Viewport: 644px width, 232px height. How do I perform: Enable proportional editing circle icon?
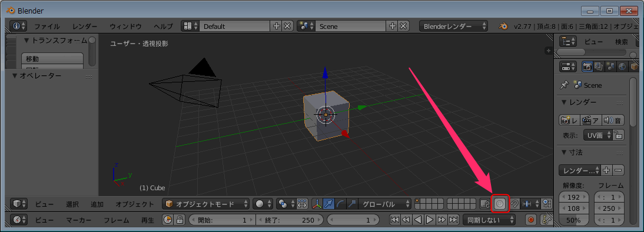click(x=500, y=204)
